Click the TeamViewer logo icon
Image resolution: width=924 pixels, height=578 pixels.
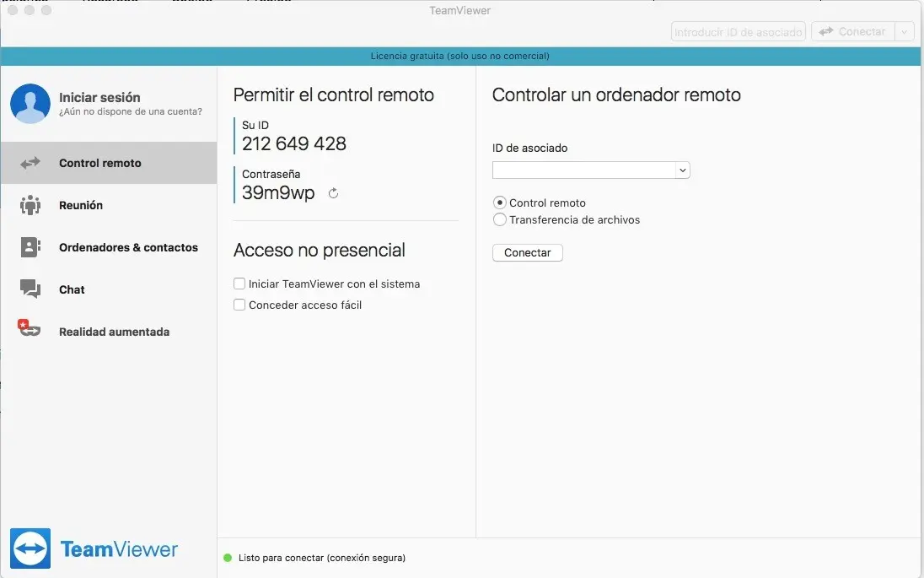coord(30,548)
